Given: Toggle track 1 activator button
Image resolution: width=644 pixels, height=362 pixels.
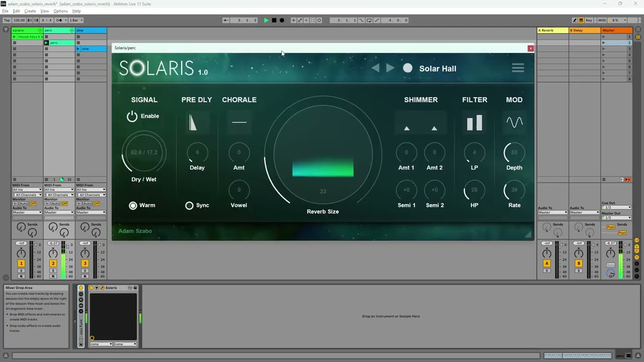Looking at the screenshot, I should [x=21, y=263].
